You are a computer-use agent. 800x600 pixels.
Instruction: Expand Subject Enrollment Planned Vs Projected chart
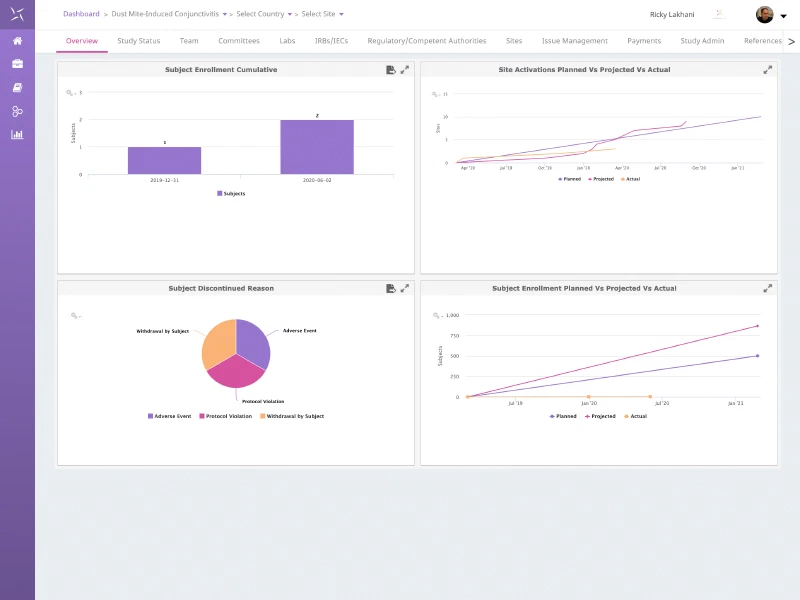(767, 289)
